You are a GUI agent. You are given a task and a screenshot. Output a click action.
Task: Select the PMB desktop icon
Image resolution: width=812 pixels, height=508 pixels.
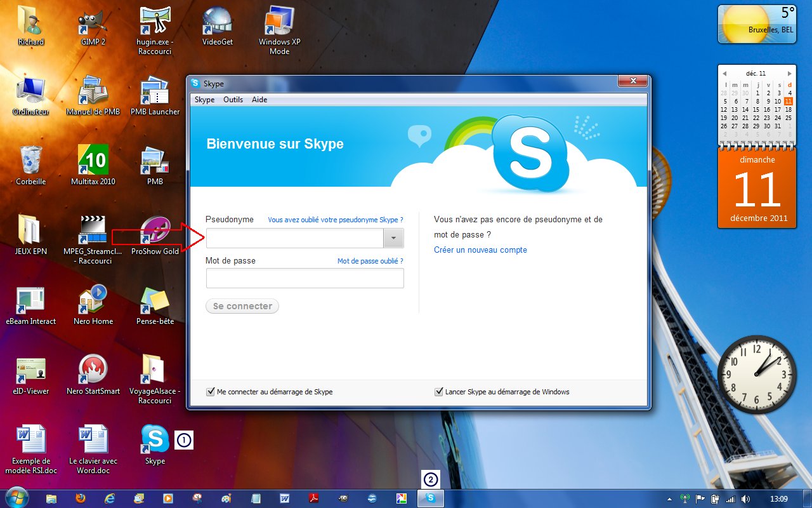(155, 166)
